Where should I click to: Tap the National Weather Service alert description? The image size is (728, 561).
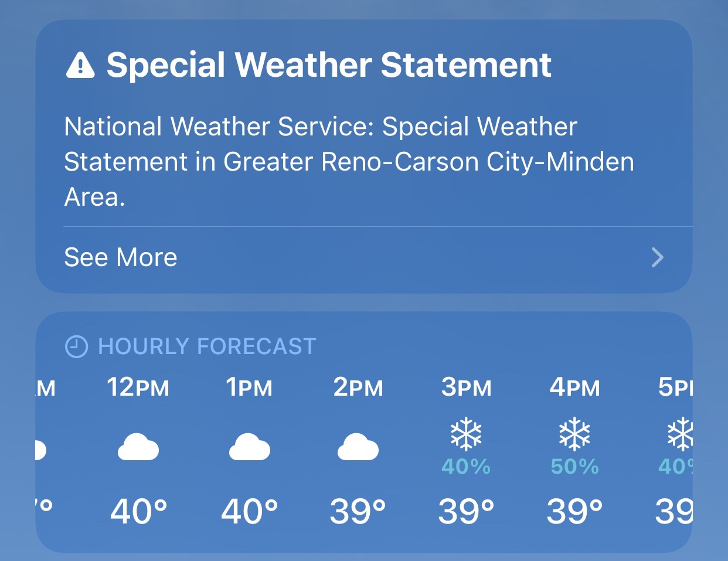(x=349, y=162)
